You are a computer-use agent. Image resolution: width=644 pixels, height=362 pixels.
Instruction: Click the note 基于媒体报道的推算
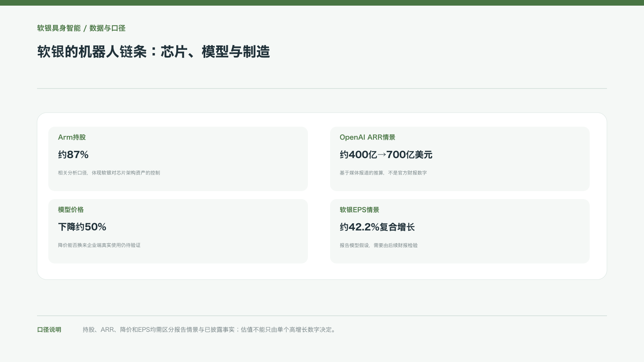point(383,173)
